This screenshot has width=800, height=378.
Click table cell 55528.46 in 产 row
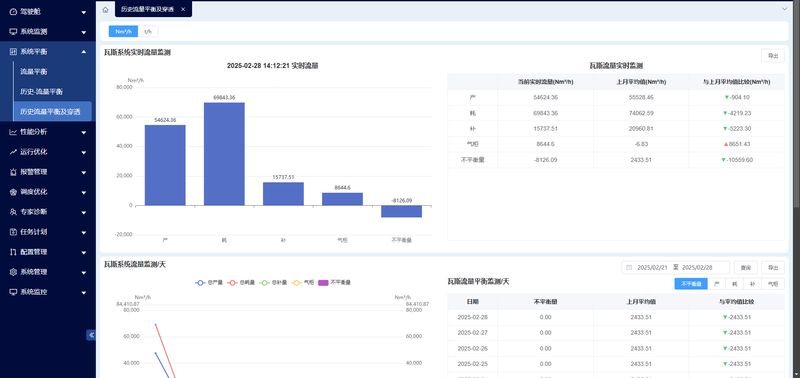641,97
